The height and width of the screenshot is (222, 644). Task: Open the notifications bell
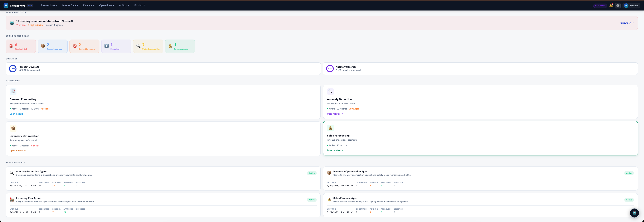(611, 5)
